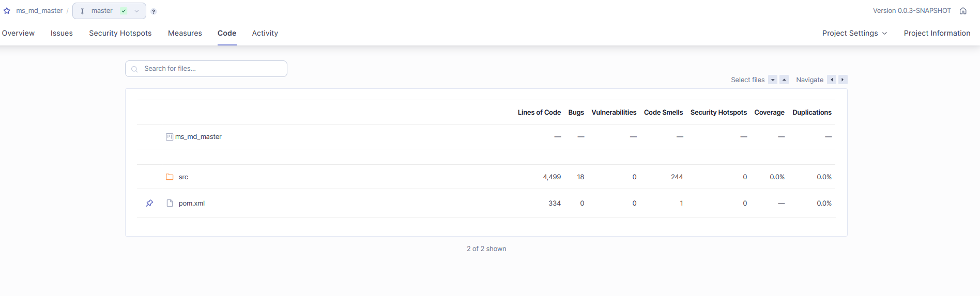The height and width of the screenshot is (296, 980).
Task: Switch to the Issues tab
Action: [62, 33]
